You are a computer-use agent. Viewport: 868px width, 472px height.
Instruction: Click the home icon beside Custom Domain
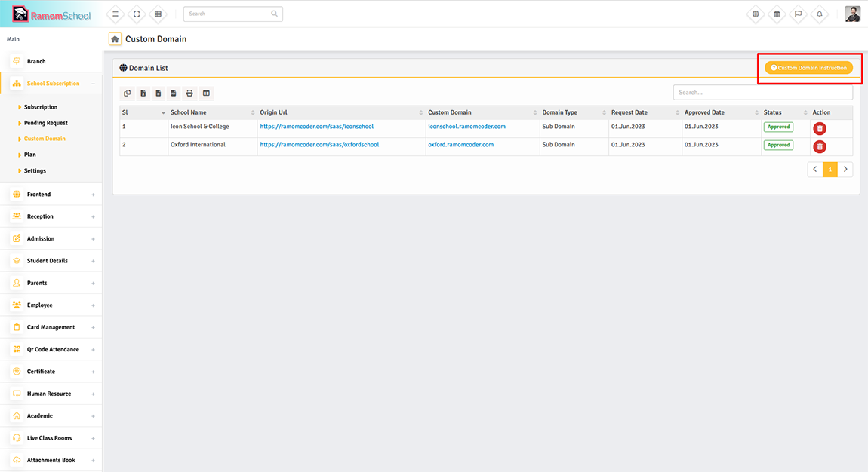pyautogui.click(x=115, y=39)
